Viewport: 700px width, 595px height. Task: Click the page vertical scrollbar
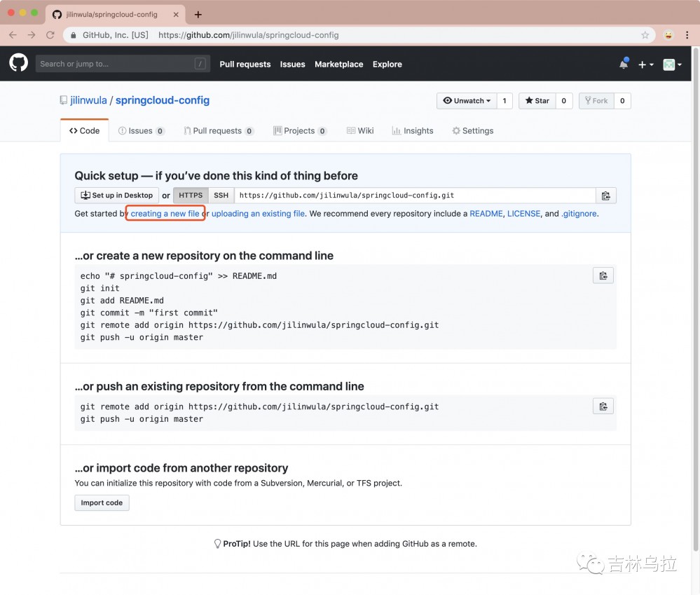[695, 299]
